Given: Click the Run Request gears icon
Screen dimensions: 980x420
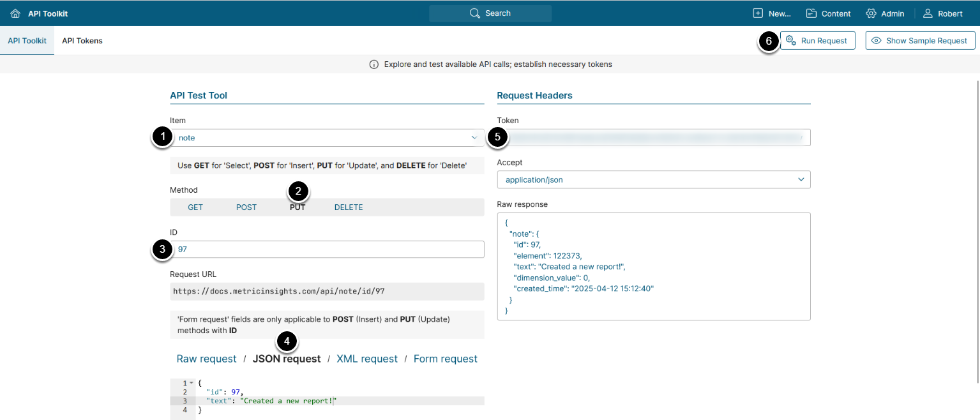Looking at the screenshot, I should point(790,41).
